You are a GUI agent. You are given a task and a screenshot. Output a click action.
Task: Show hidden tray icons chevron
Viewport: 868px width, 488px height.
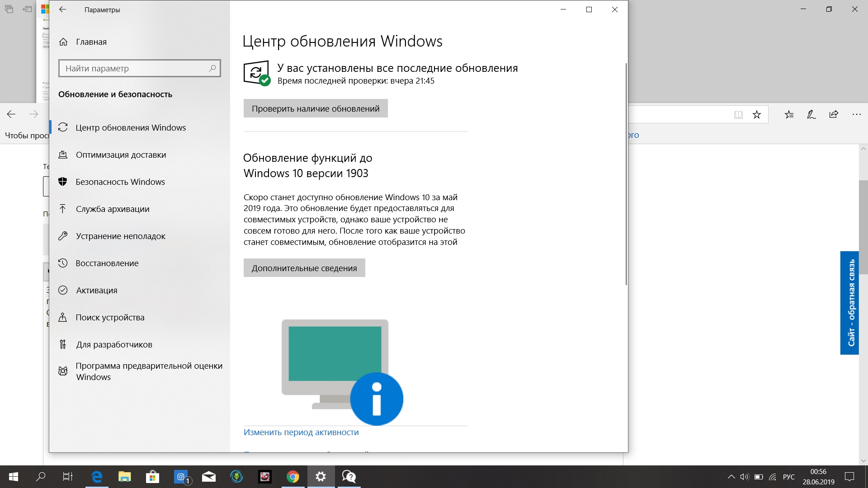(x=731, y=477)
